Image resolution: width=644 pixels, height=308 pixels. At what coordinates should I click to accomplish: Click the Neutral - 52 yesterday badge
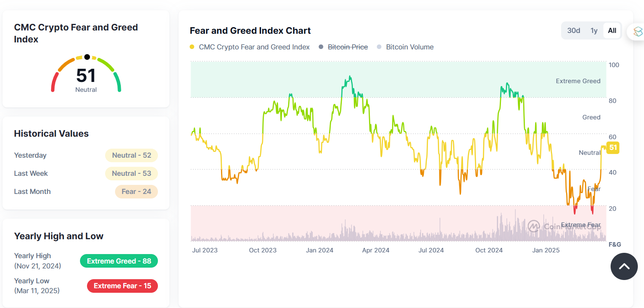pos(132,155)
